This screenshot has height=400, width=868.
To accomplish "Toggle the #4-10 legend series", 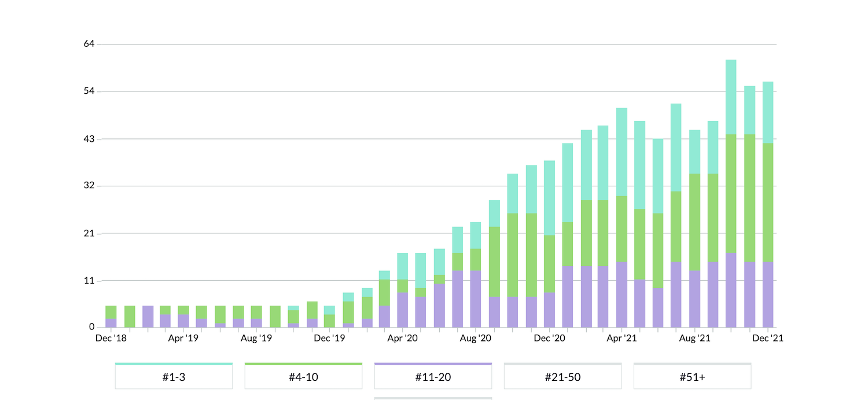I will click(x=303, y=378).
